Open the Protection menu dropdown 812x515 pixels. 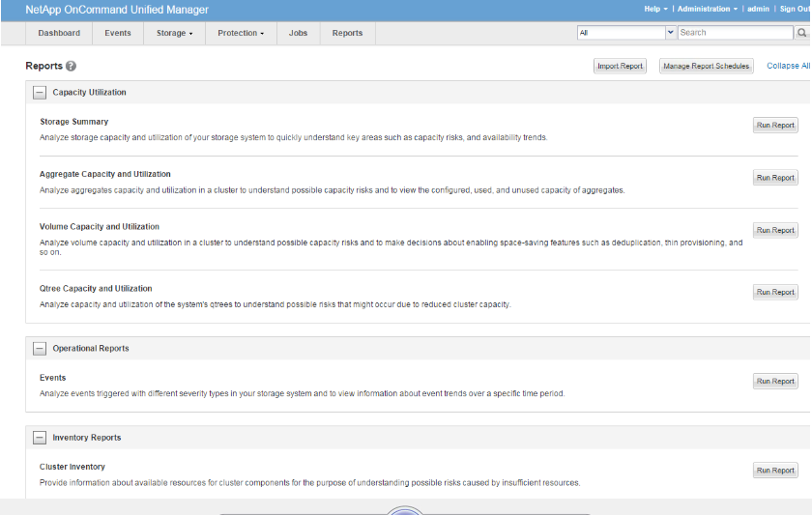point(241,33)
